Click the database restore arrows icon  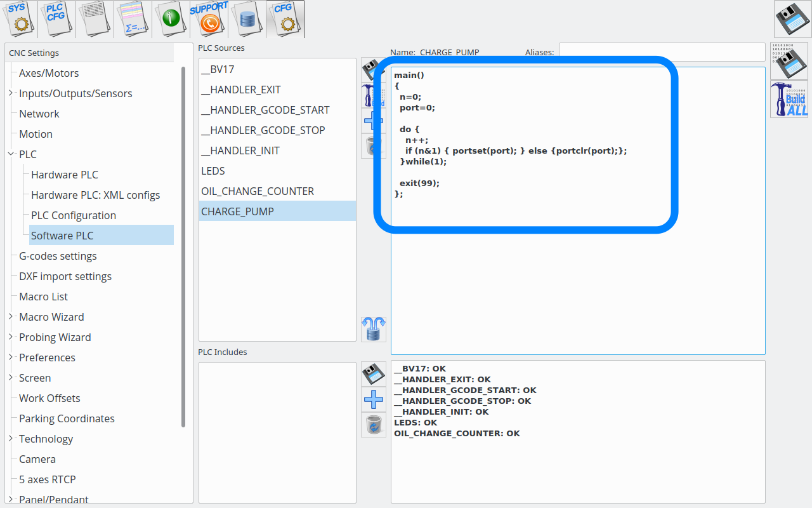(374, 330)
